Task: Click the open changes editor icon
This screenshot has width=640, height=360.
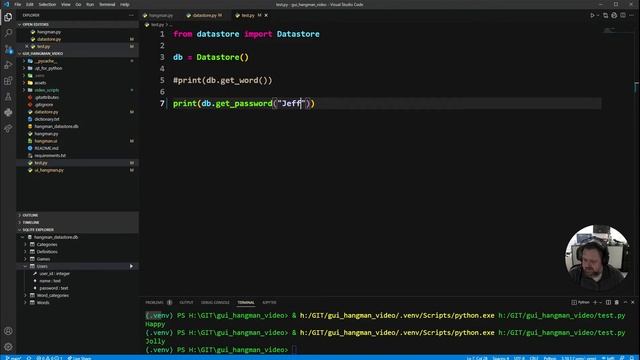Action: (605, 16)
